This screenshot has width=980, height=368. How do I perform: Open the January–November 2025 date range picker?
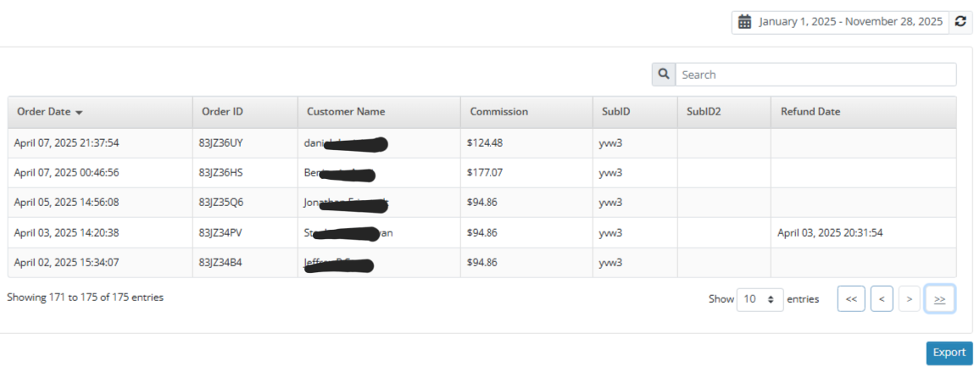pos(850,22)
